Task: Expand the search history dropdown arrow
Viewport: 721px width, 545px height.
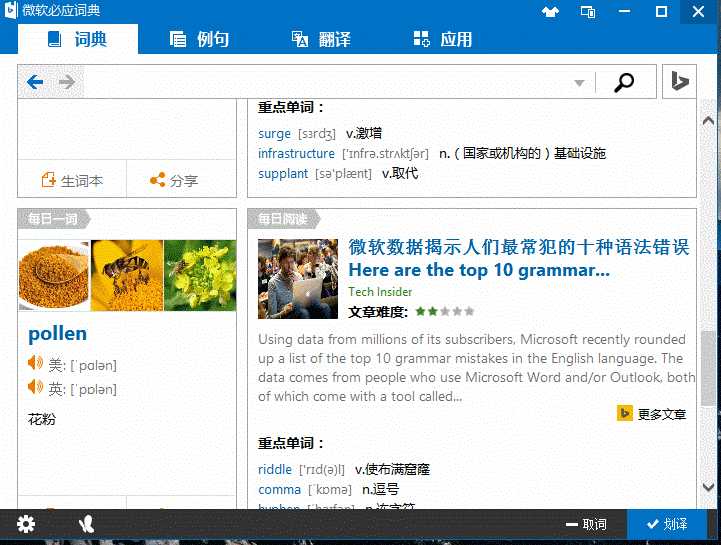Action: click(579, 83)
